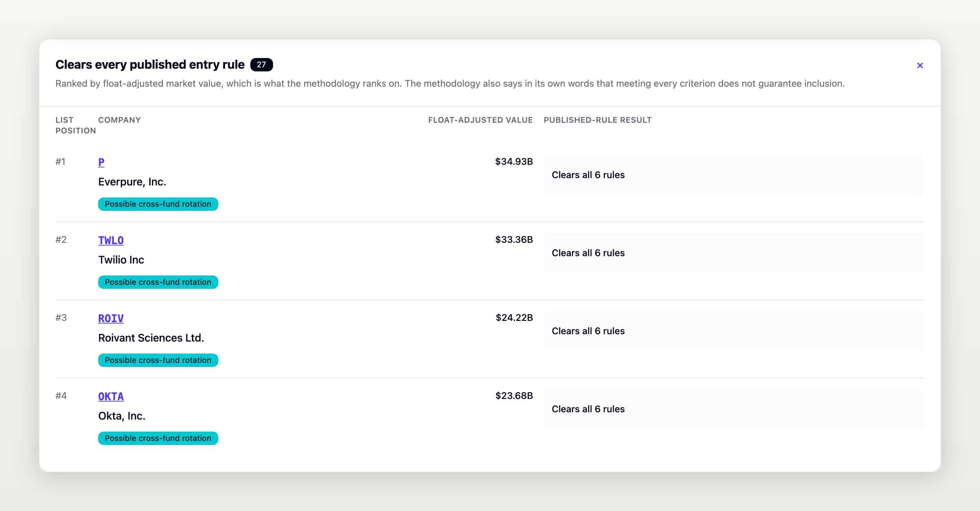Screen dimensions: 980x511
Task: Click the Twilio Inc company name
Action: pos(121,260)
